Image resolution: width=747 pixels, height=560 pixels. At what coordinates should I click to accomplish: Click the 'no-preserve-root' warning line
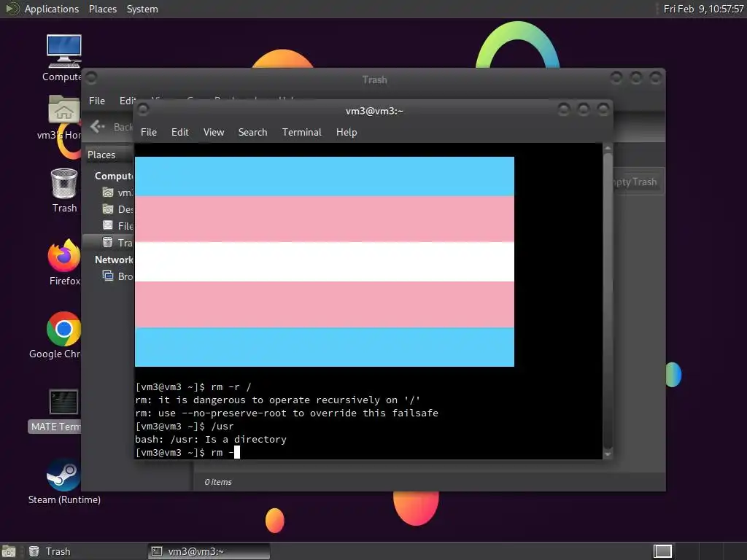[x=286, y=413]
